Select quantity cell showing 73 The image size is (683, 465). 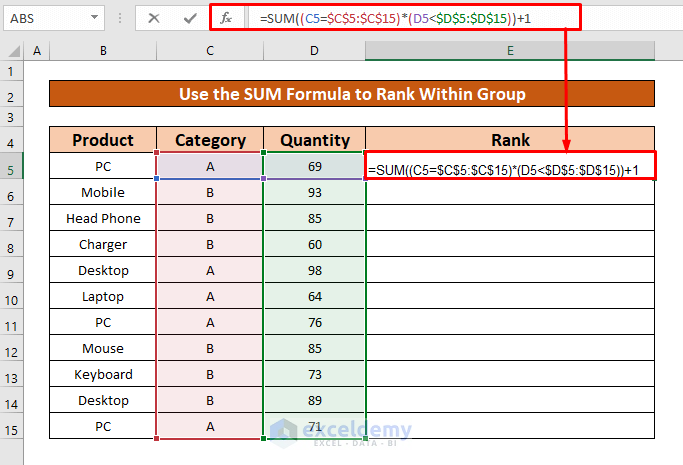click(x=314, y=374)
